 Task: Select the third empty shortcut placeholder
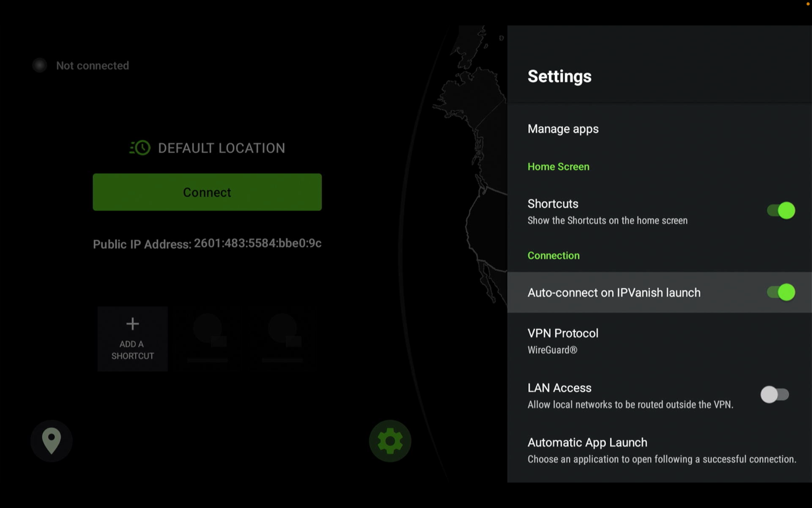(282, 339)
